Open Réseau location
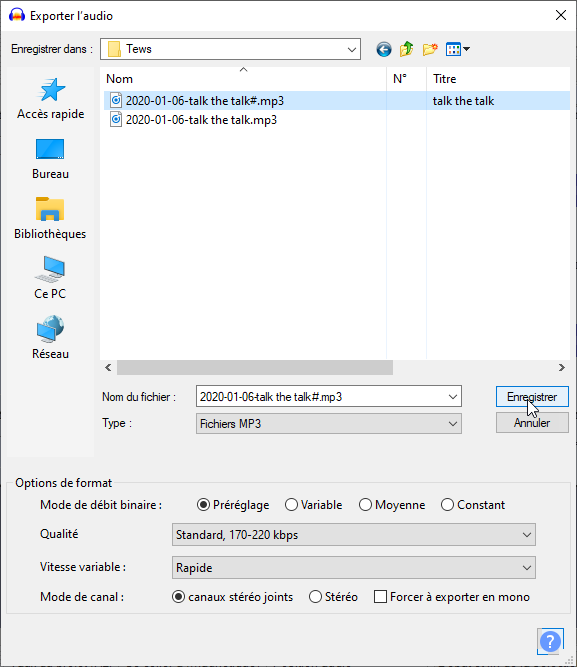 50,338
